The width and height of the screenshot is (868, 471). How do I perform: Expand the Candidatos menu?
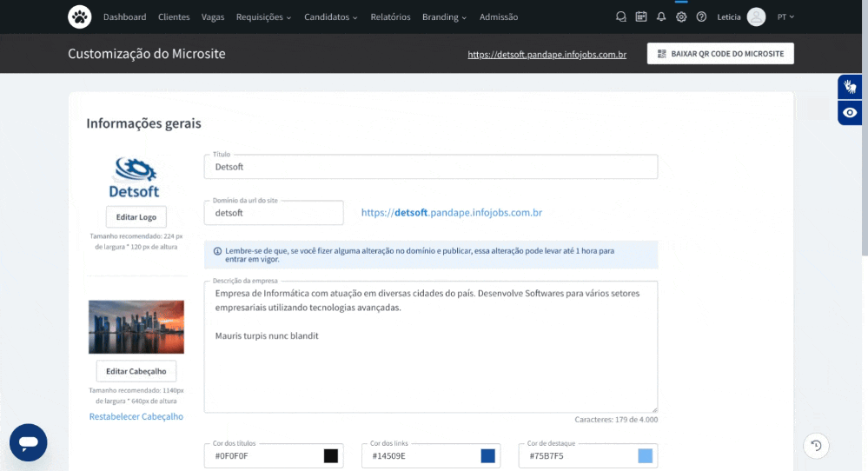[330, 17]
